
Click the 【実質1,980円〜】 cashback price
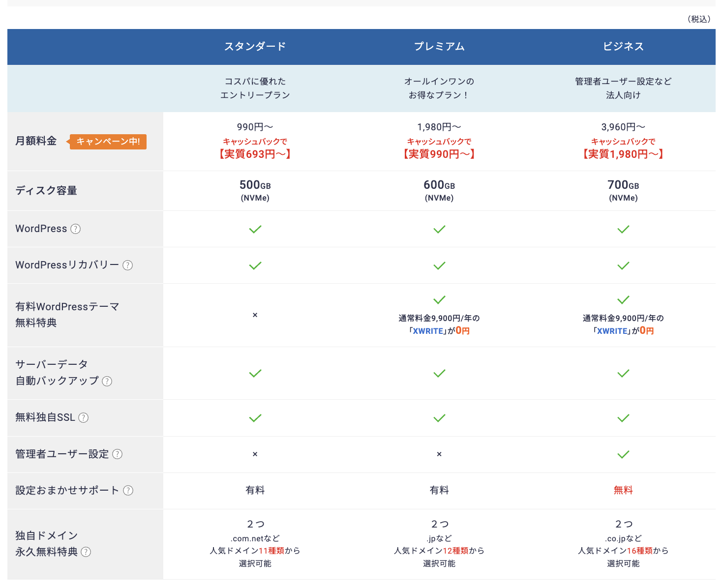coord(623,154)
